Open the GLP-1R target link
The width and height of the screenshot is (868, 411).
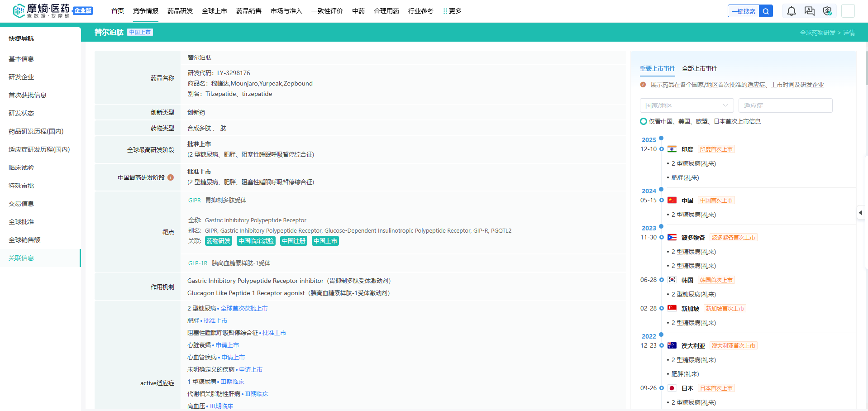[198, 263]
